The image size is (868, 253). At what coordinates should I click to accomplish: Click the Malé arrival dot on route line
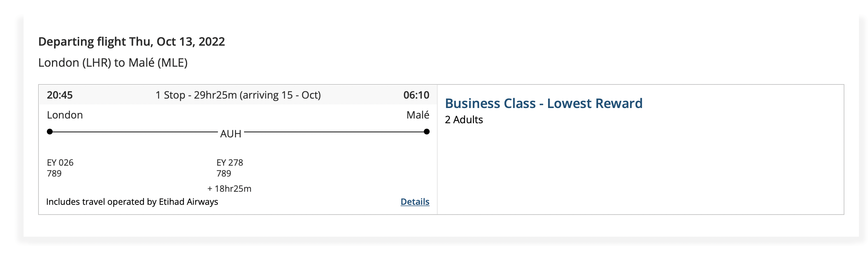[x=427, y=132]
